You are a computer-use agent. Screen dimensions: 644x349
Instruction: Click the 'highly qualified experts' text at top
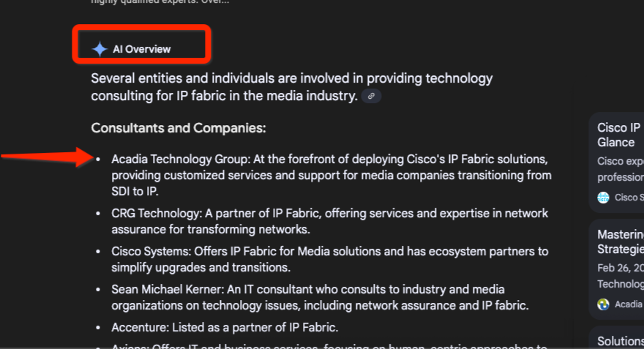(160, 2)
